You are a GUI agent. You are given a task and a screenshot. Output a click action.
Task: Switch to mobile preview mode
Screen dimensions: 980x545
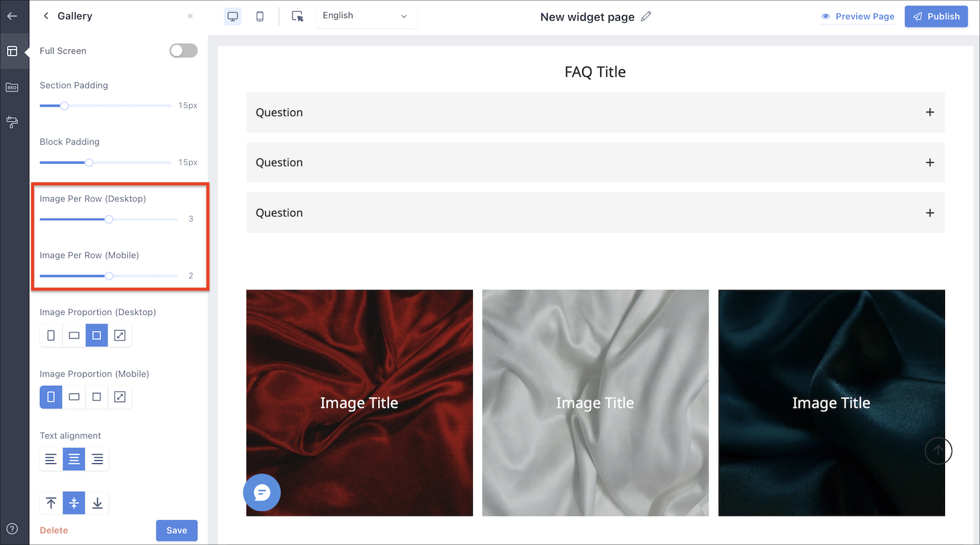click(260, 17)
